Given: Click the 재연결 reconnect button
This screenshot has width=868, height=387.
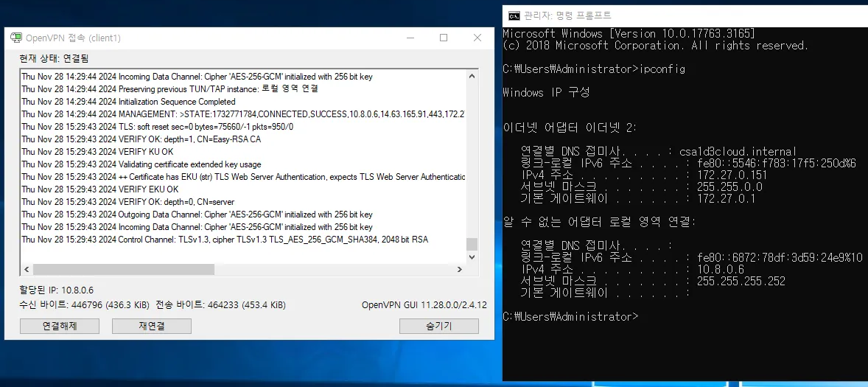Looking at the screenshot, I should pyautogui.click(x=152, y=326).
